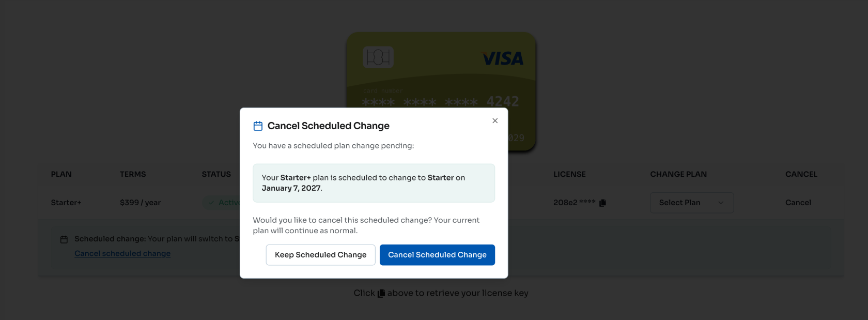Viewport: 868px width, 320px height.
Task: Click the calendar icon in the dialog header
Action: pos(257,125)
